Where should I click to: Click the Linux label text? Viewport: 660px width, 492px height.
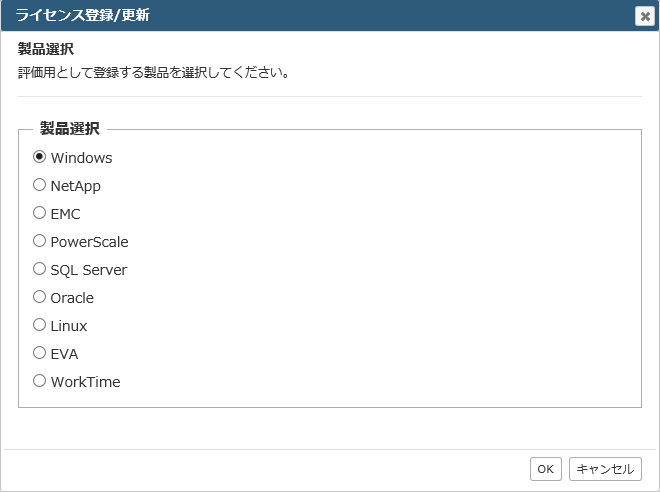(69, 326)
